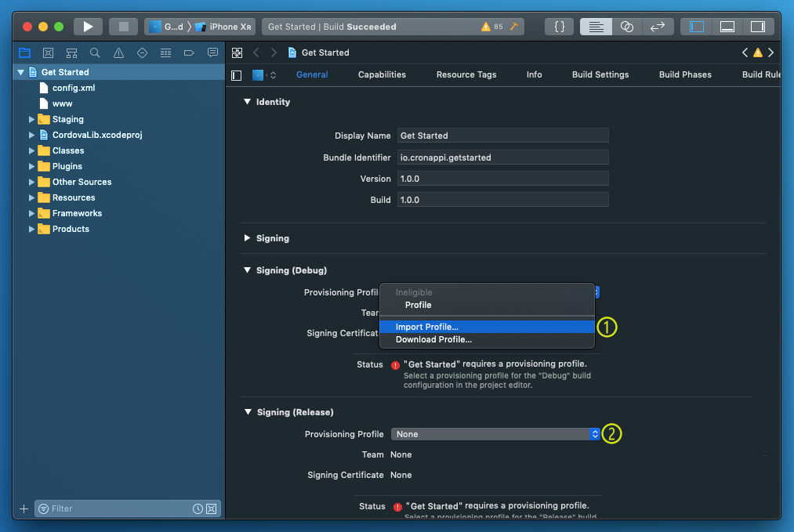794x532 pixels.
Task: Switch to the version editor
Action: click(x=658, y=27)
